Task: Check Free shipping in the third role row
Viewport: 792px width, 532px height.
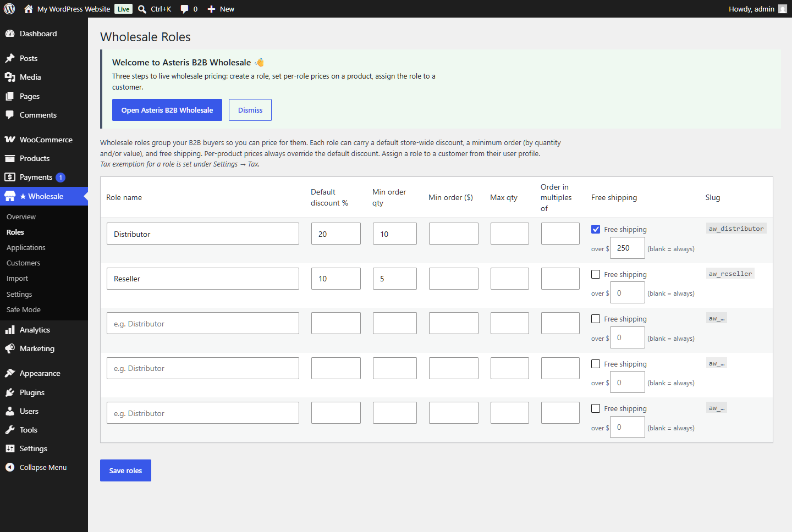Action: click(x=596, y=319)
